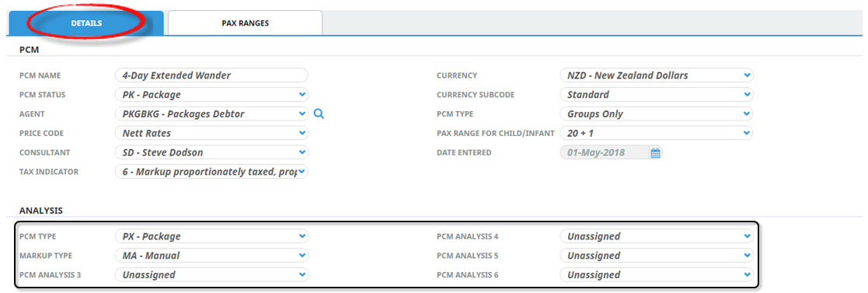This screenshot has height=293, width=868.
Task: Switch to the Details tab
Action: [85, 23]
